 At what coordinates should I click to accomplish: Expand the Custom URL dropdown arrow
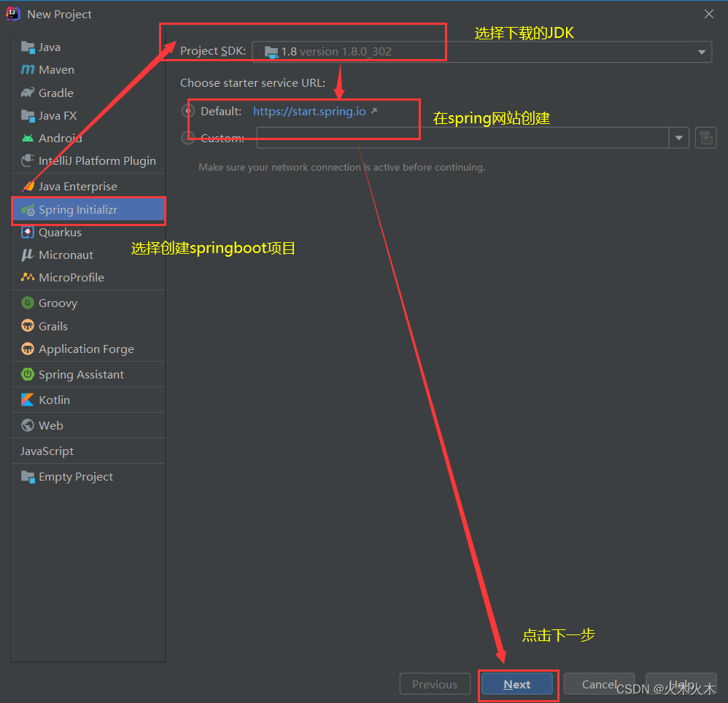point(679,138)
